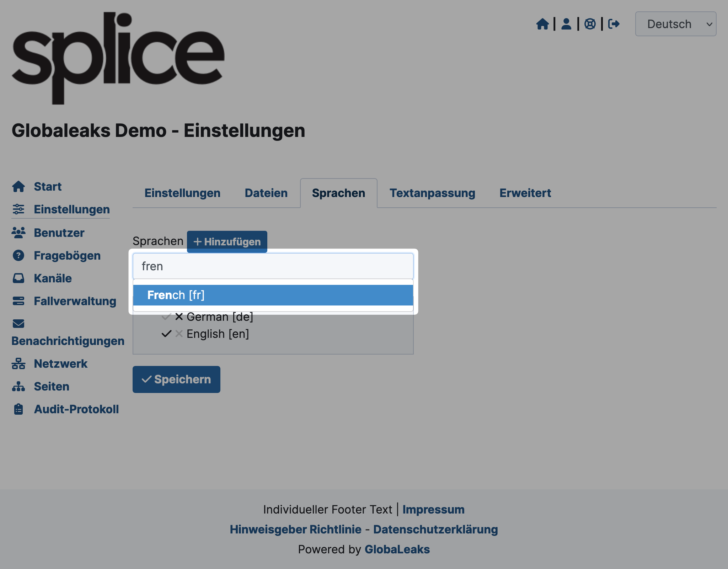The height and width of the screenshot is (569, 728).
Task: Open the GlobaLeaks footer link
Action: 397,549
